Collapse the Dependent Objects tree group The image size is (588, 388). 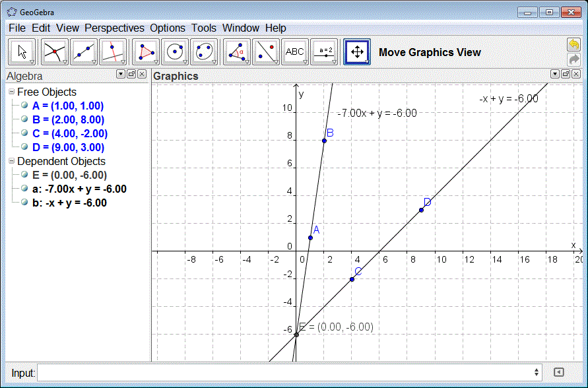click(11, 161)
